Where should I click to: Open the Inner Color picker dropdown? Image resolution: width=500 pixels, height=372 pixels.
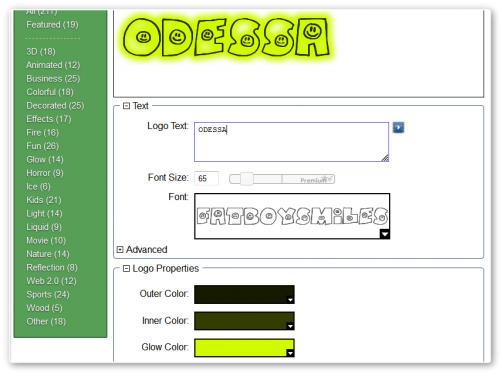tap(290, 326)
